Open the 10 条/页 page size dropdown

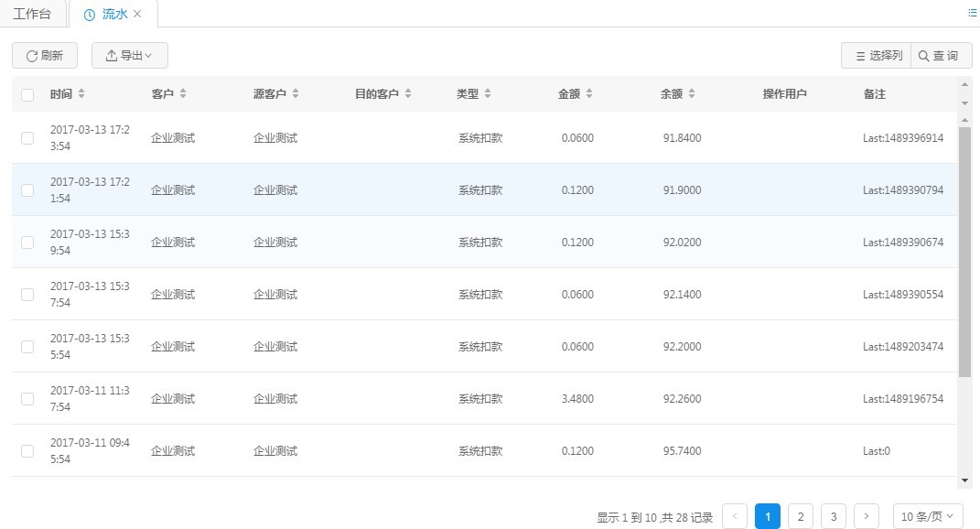[928, 516]
